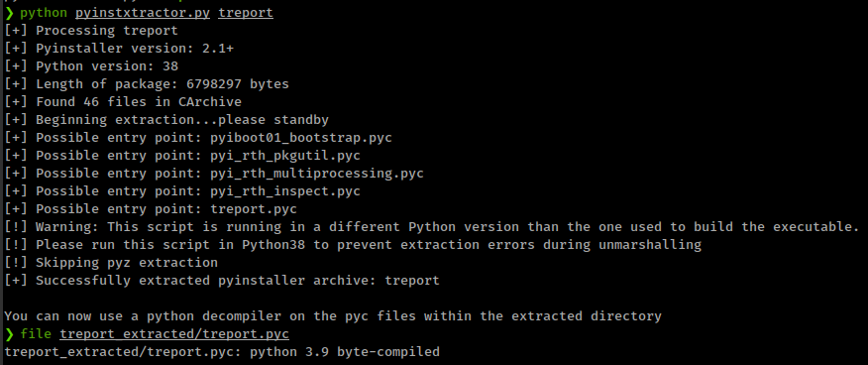868x365 pixels.
Task: Click the green file command word
Action: point(36,334)
